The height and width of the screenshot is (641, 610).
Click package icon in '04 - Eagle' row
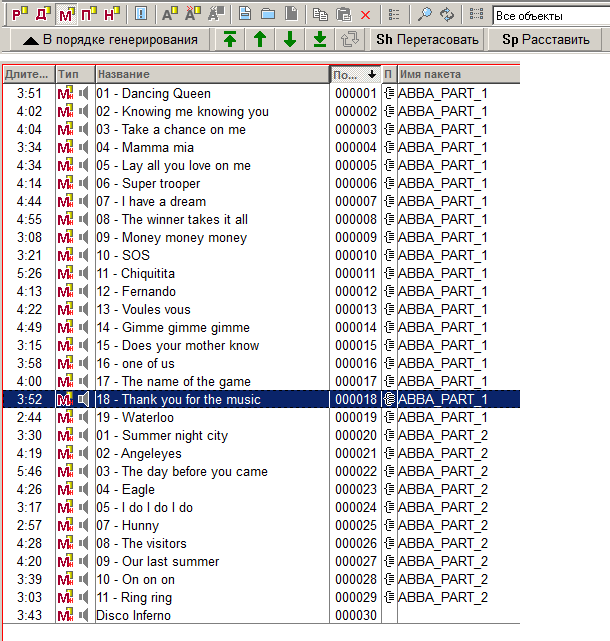(389, 489)
